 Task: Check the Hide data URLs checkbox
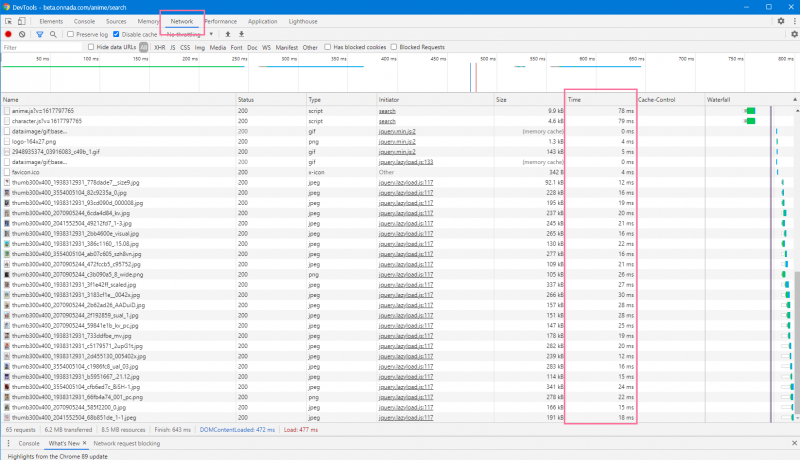[91, 47]
